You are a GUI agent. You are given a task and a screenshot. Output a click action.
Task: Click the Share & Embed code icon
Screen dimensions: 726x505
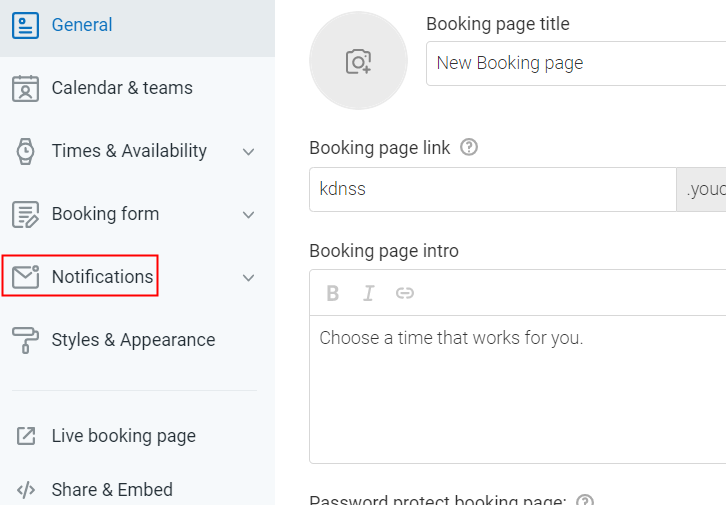[x=26, y=490]
